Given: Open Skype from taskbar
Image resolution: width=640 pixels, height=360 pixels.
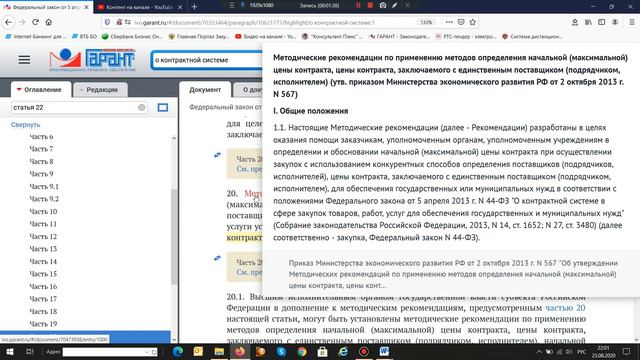Looking at the screenshot, I should [281, 351].
